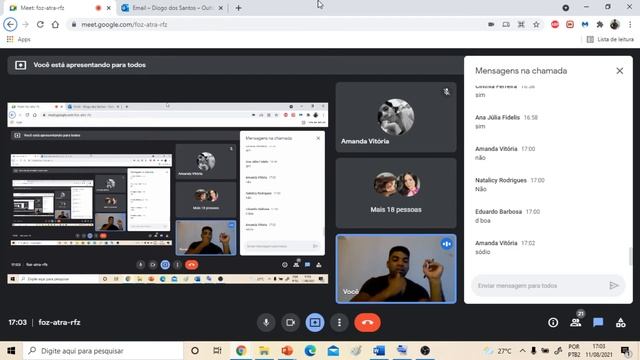Screen dimensions: 640x360
Task: Show the participants list with 21 badge
Action: (576, 322)
